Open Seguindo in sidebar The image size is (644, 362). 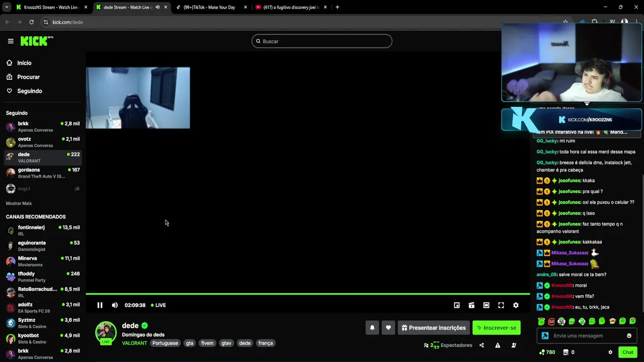click(x=30, y=91)
